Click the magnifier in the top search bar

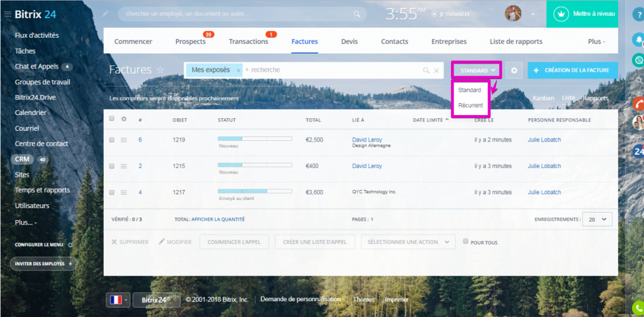pos(357,14)
